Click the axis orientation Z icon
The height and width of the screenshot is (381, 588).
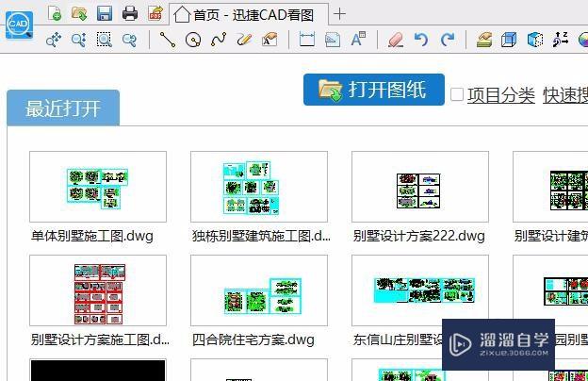point(561,40)
